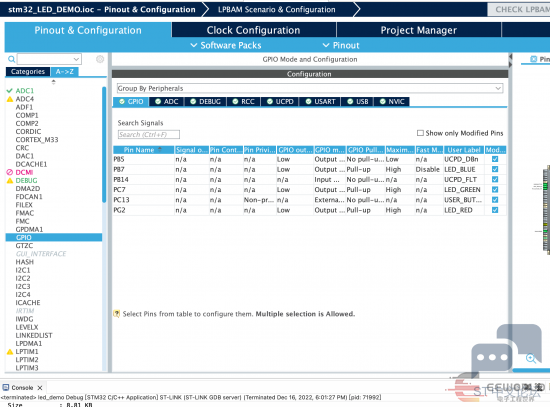Click the help icon beside Select Pins hint
Image resolution: width=550 pixels, height=407 pixels.
(116, 314)
